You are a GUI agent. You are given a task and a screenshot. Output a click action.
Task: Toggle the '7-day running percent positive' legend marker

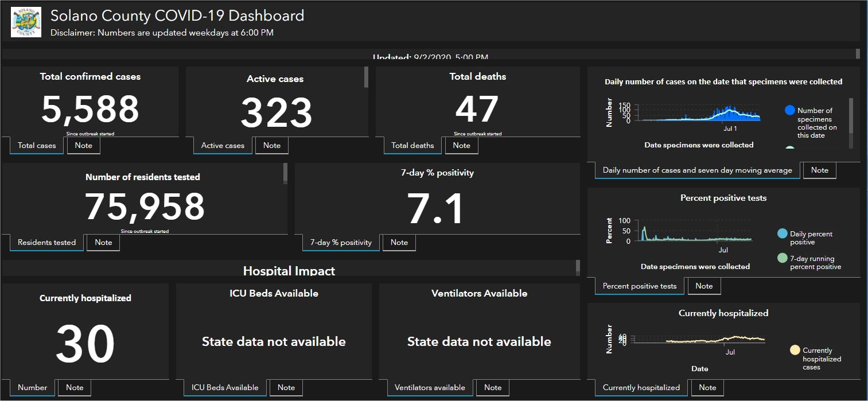coord(782,259)
